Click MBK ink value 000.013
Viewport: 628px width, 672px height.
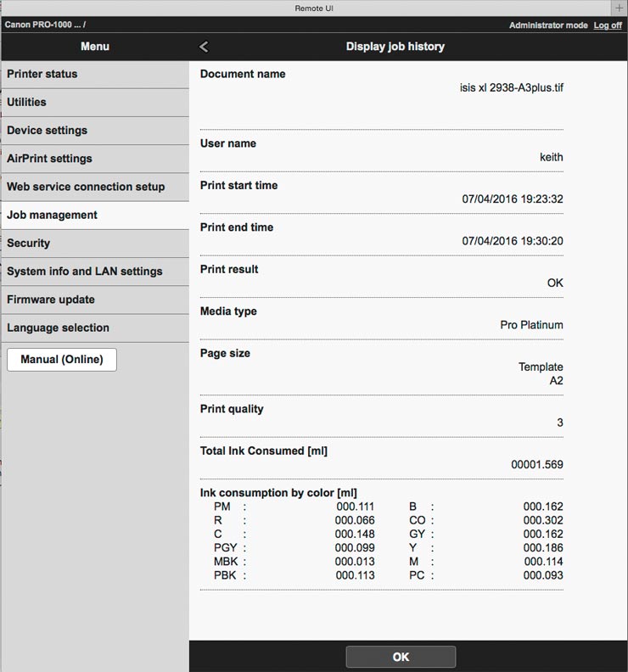[x=355, y=562]
